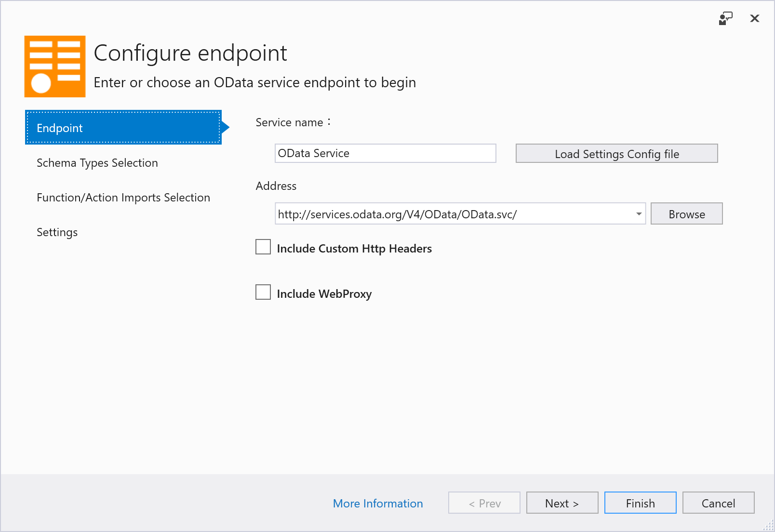Image resolution: width=775 pixels, height=532 pixels.
Task: Expand the Address dropdown arrow
Action: pyautogui.click(x=639, y=214)
